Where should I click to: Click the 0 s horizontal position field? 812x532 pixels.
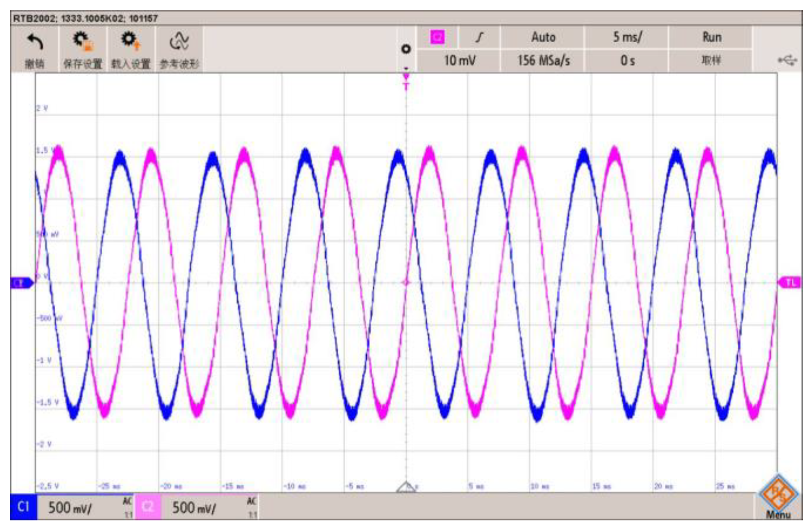pos(627,60)
